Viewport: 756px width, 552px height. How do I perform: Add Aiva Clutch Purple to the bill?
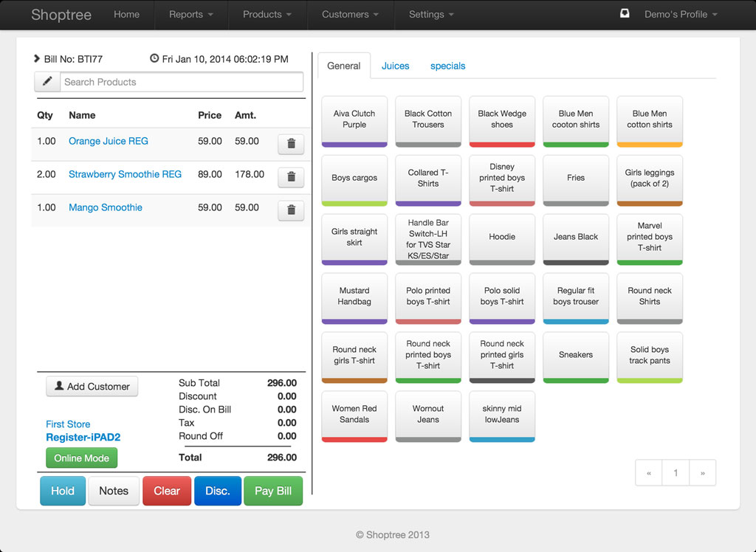click(354, 122)
